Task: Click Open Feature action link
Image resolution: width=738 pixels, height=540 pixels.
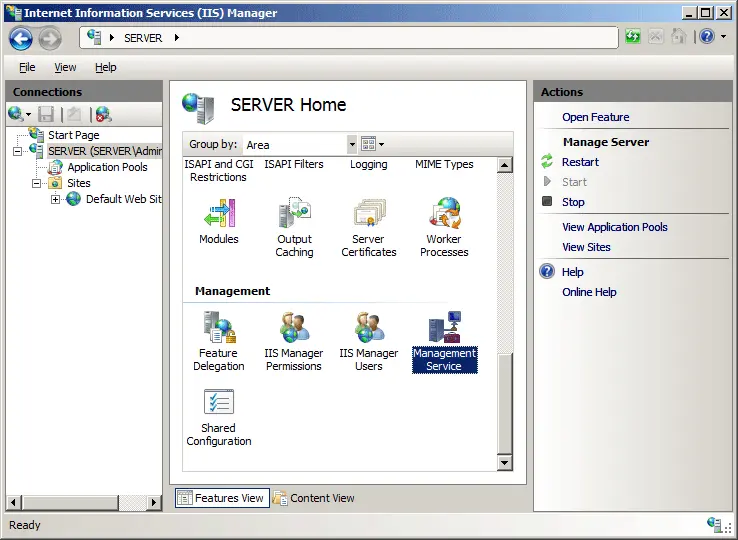Action: (x=595, y=117)
